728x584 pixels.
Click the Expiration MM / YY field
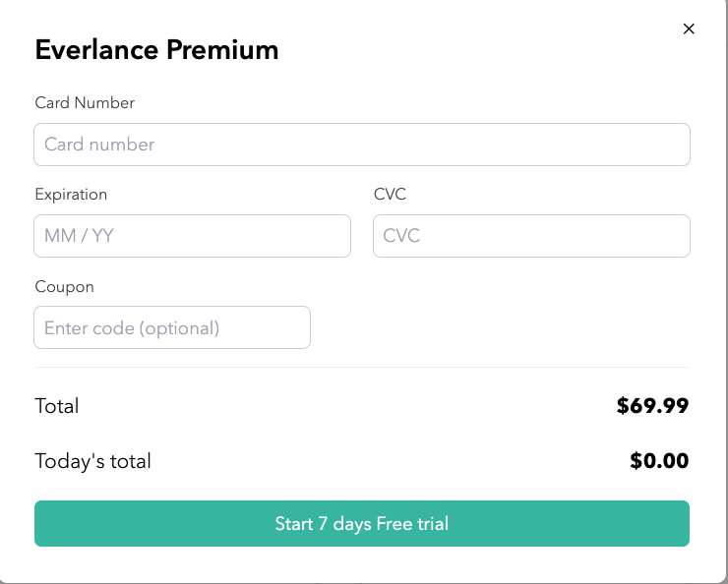pos(193,236)
